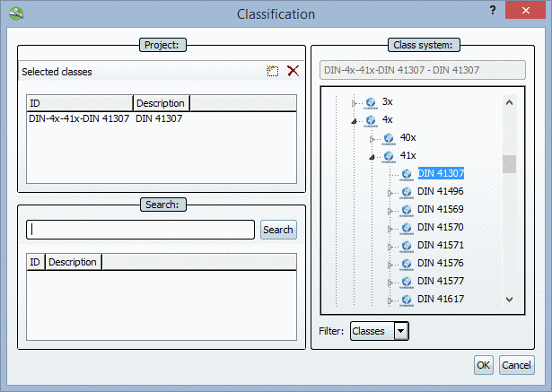Screen dimensions: 552x392
Task: Expand the DIN 41576 node
Action: pyautogui.click(x=390, y=265)
